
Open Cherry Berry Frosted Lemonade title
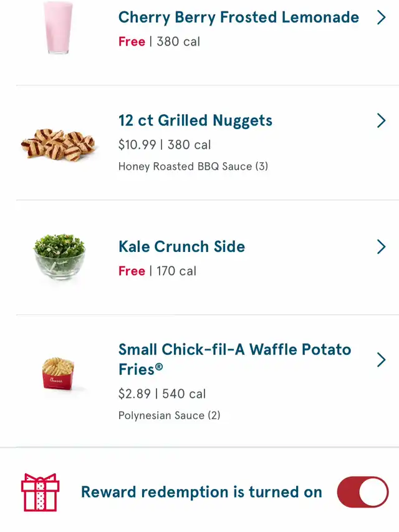coord(239,17)
